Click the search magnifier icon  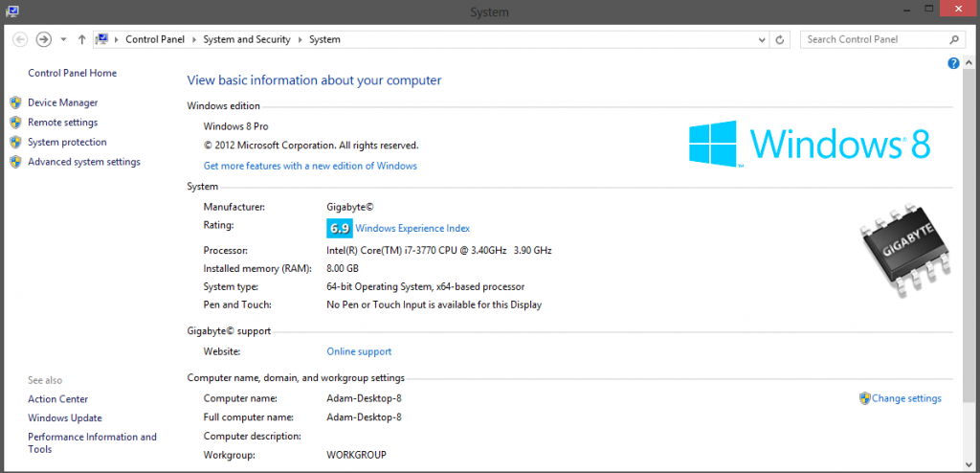(954, 39)
